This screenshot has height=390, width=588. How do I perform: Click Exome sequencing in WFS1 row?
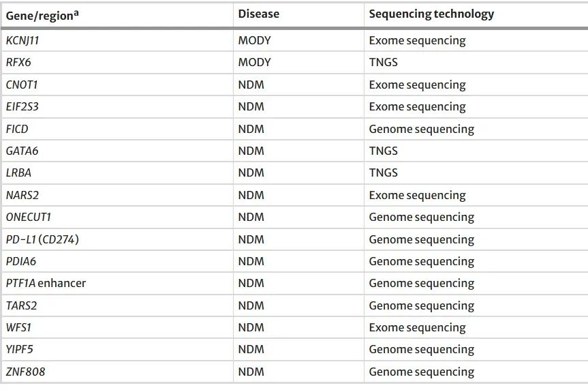click(418, 328)
